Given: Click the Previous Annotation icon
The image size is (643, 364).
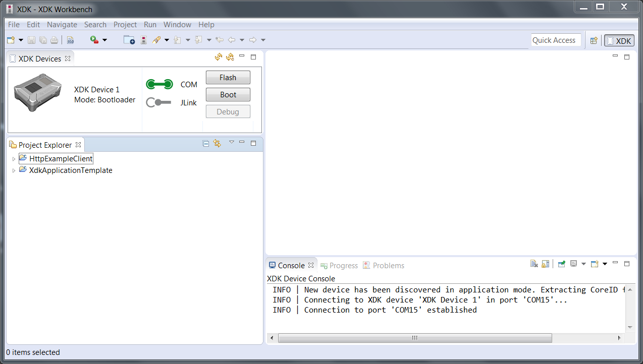Looking at the screenshot, I should point(198,40).
